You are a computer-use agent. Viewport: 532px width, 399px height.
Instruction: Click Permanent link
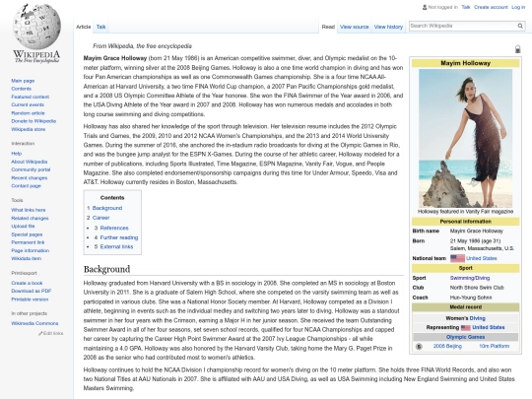click(28, 242)
